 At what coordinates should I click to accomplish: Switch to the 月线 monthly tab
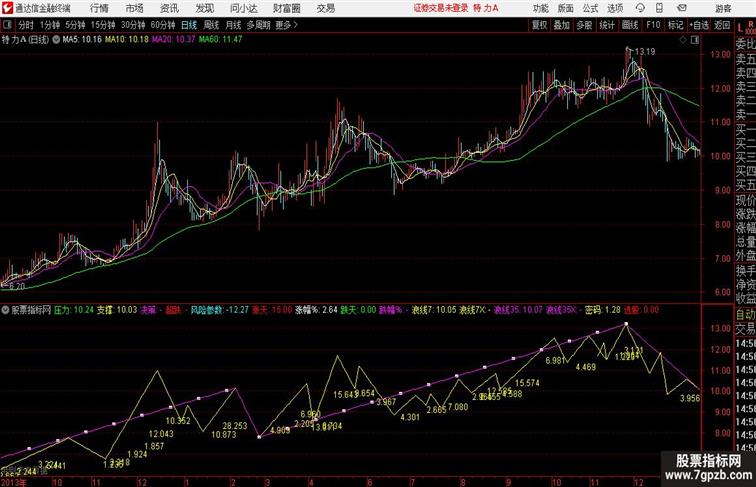coord(233,25)
